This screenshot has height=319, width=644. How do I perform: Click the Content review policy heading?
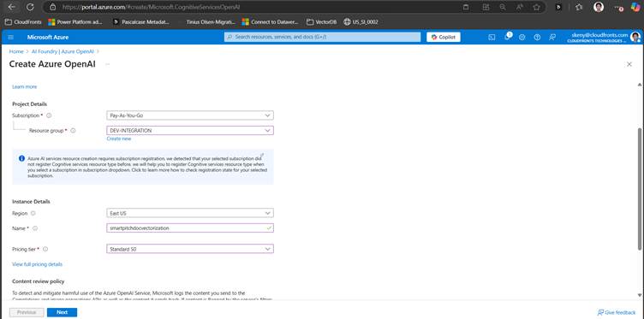tap(39, 281)
